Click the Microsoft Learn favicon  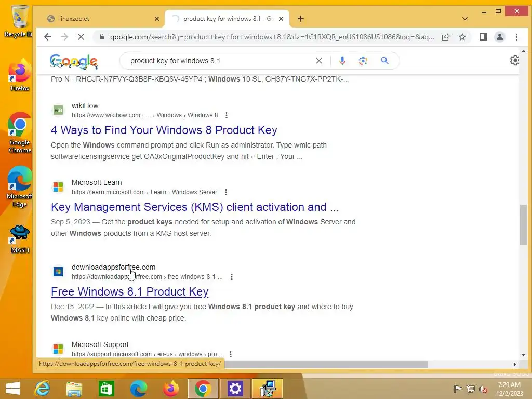58,187
